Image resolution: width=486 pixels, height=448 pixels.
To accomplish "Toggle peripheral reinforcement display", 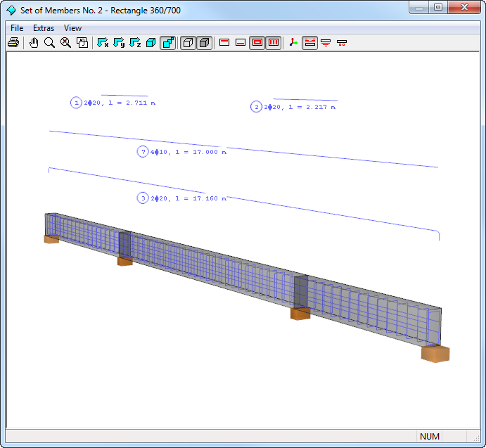I will 257,42.
